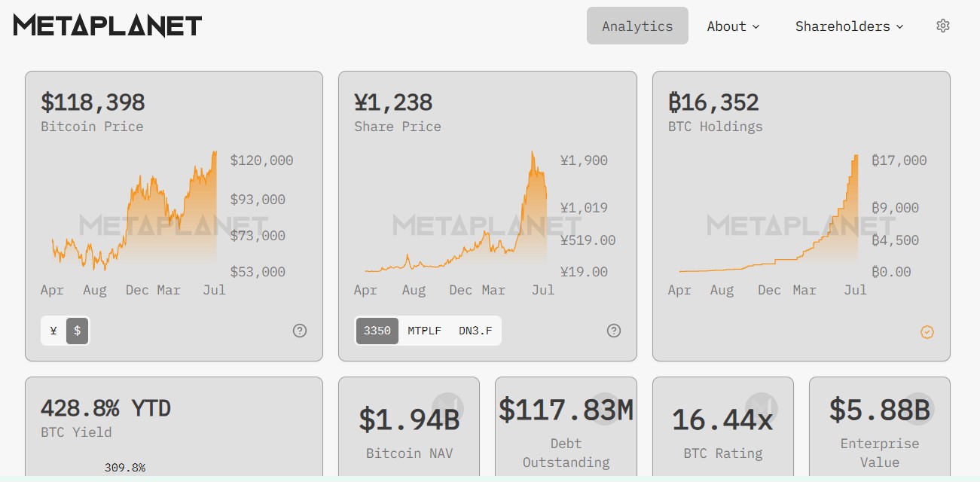Image resolution: width=980 pixels, height=482 pixels.
Task: Expand the About dropdown menu
Action: 733,26
